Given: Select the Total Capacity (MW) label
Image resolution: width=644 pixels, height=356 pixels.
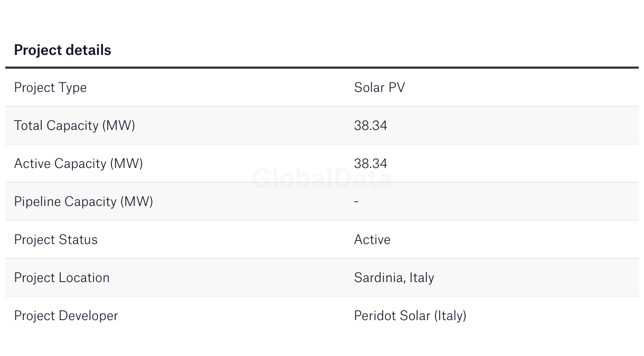Looking at the screenshot, I should click(74, 126).
